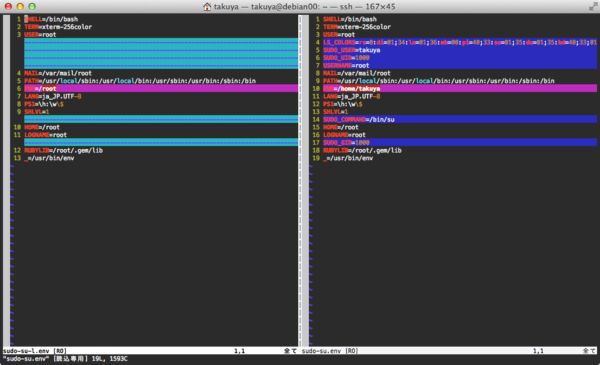Viewport: 600px width, 365px height.
Task: Click the yellow minimize window button
Action: 20,6
